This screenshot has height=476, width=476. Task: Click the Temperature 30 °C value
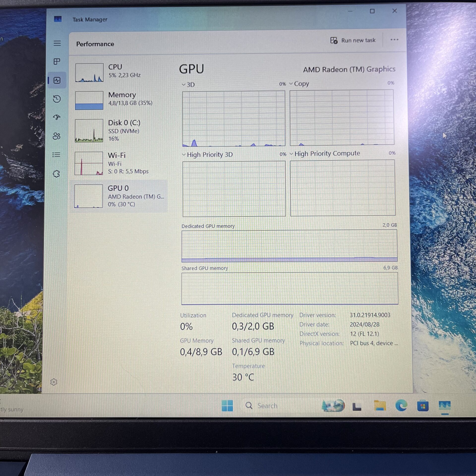pyautogui.click(x=243, y=377)
